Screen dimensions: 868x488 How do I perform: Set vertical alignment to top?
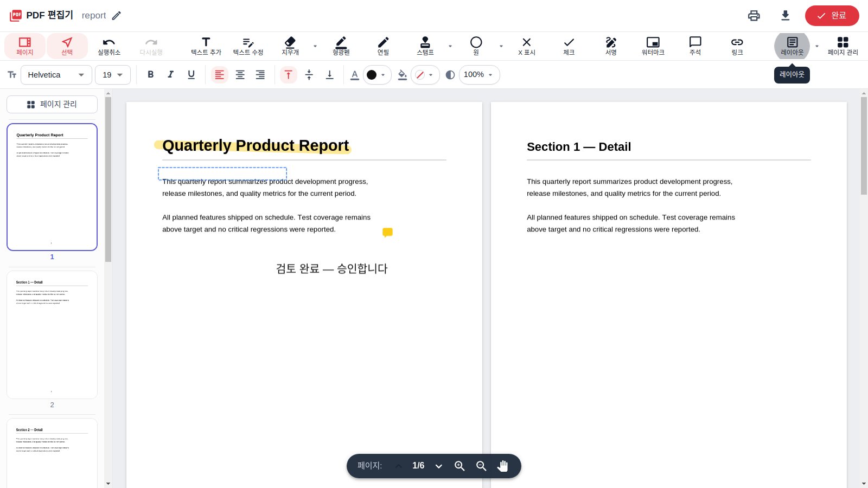pos(289,75)
